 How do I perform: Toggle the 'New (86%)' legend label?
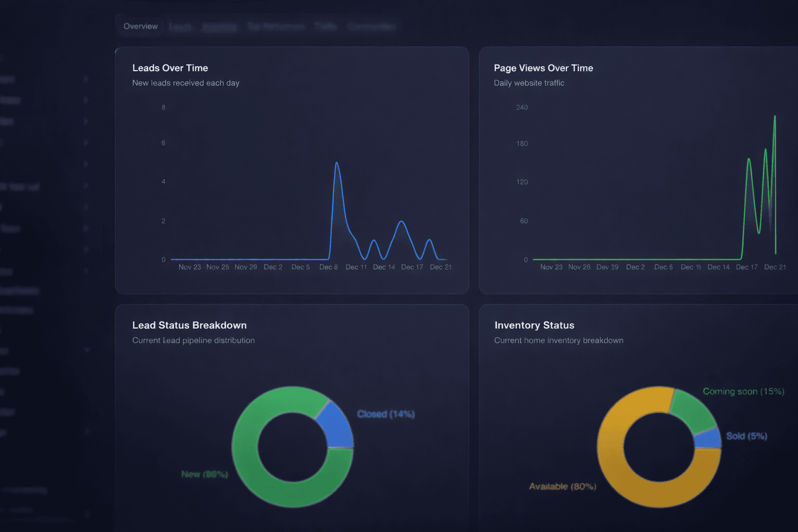pyautogui.click(x=204, y=474)
